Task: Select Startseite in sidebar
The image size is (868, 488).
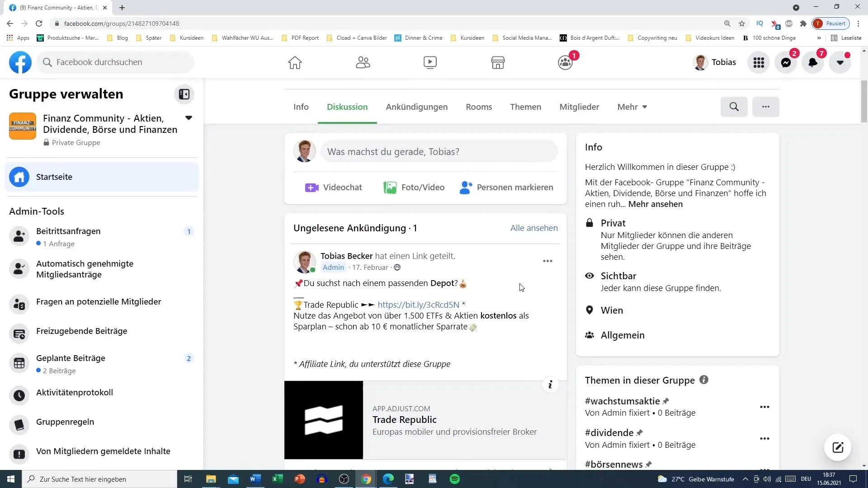Action: (x=102, y=177)
